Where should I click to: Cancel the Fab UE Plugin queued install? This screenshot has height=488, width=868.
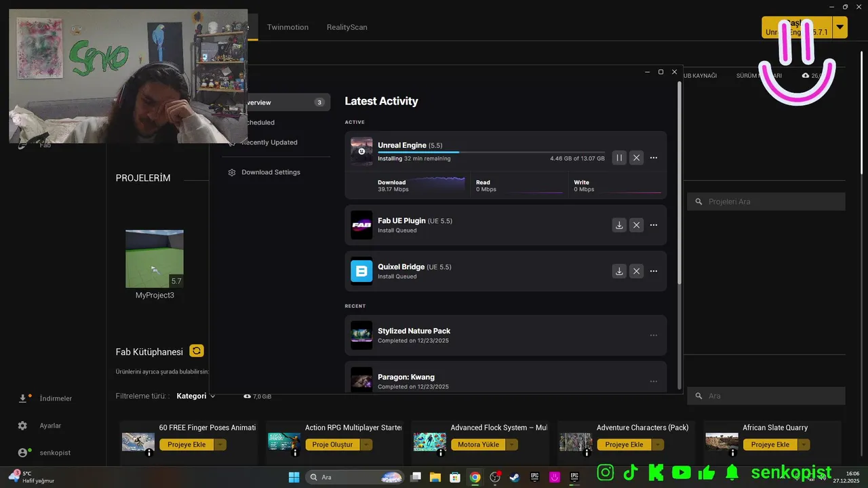(636, 225)
